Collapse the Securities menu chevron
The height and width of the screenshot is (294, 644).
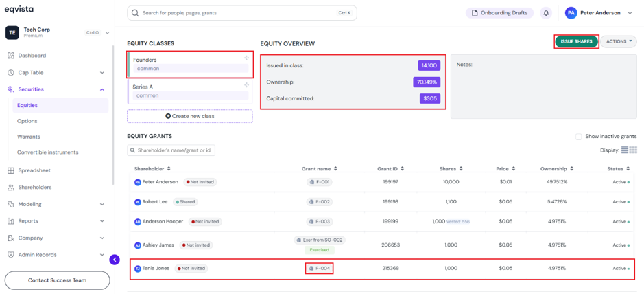[102, 89]
